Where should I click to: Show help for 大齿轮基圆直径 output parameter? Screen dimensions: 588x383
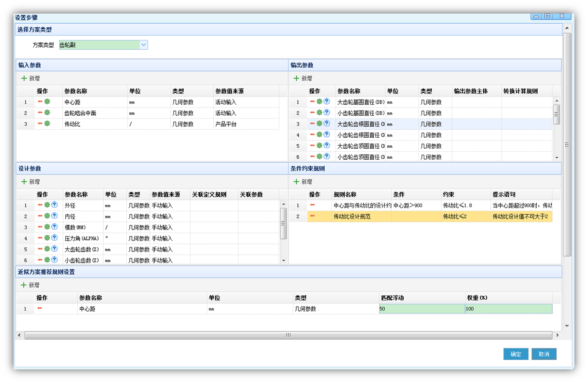pyautogui.click(x=326, y=102)
